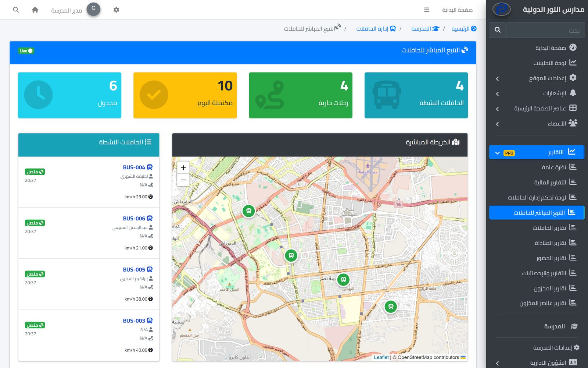Open نظرة عامة report menu item

click(x=537, y=167)
